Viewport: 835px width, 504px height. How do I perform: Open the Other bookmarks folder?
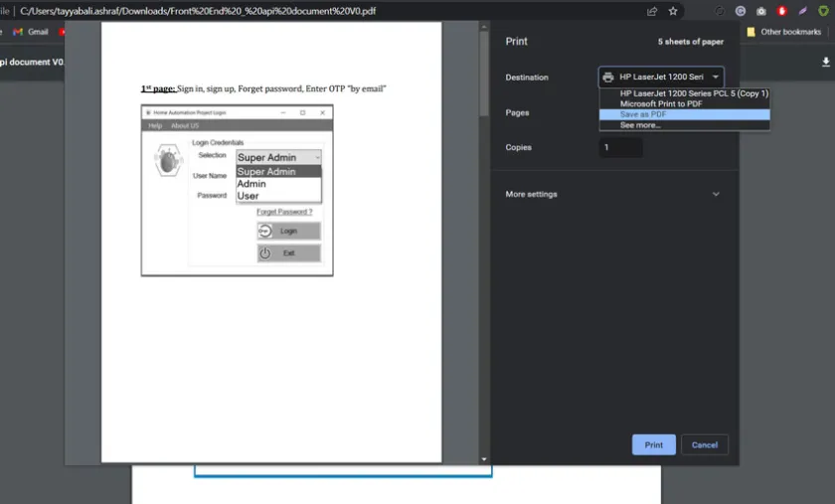[x=783, y=32]
